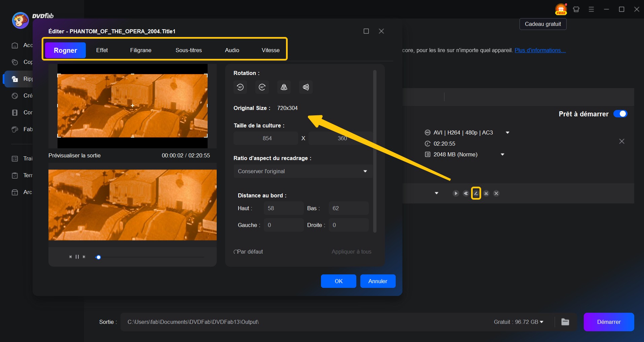Screen dimensions: 644x342
Task: Play the title preview in task row
Action: 456,193
